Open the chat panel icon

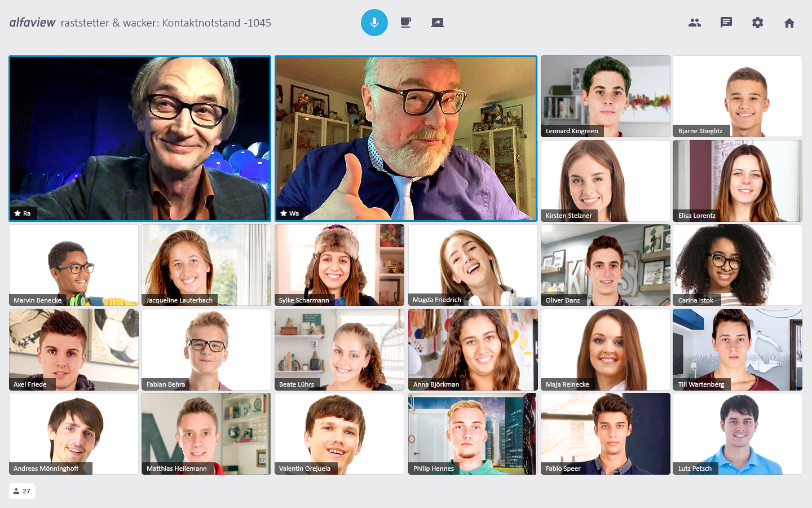click(726, 23)
